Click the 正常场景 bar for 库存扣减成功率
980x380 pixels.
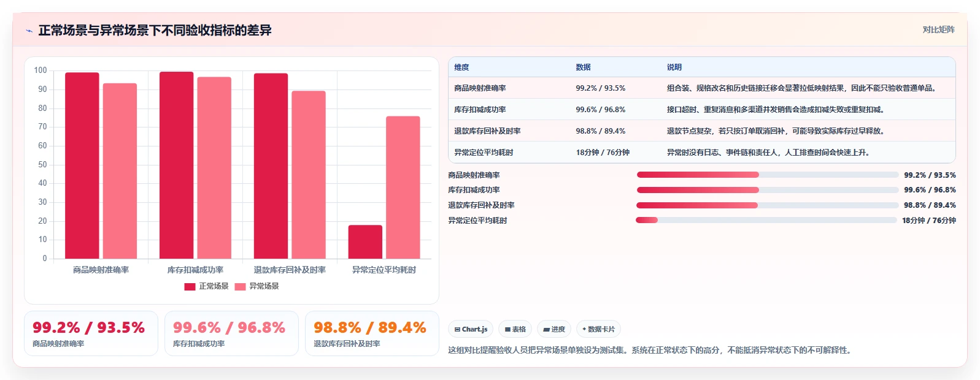click(177, 165)
